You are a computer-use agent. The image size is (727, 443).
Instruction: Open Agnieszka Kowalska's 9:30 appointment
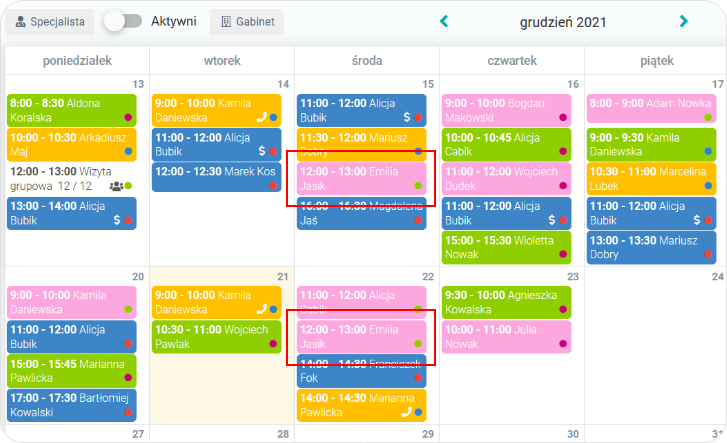pos(506,302)
